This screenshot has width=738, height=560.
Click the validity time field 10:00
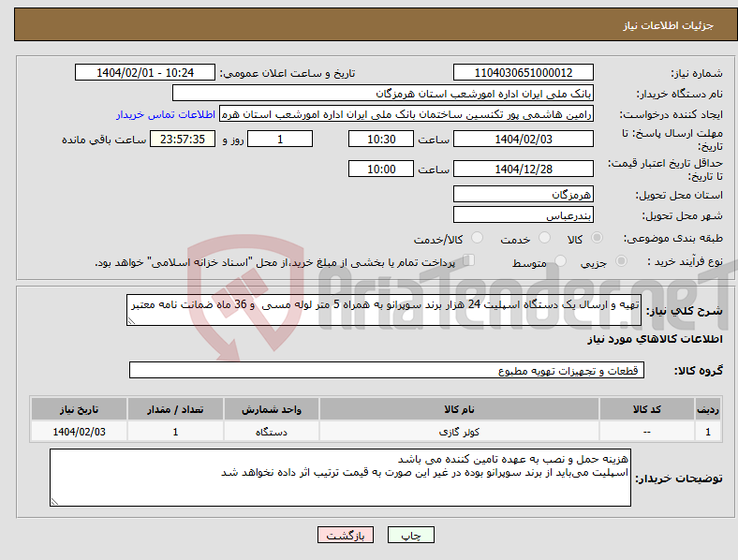click(x=381, y=169)
